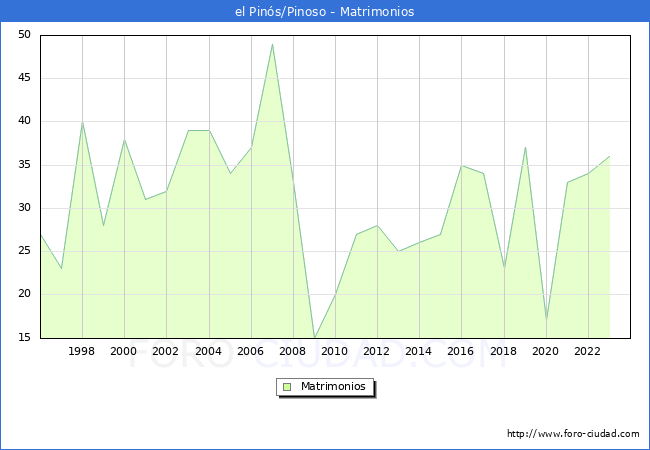Viewport: 650px width, 450px height.
Task: Select the 1998 label on the x-axis
Action: [x=82, y=351]
